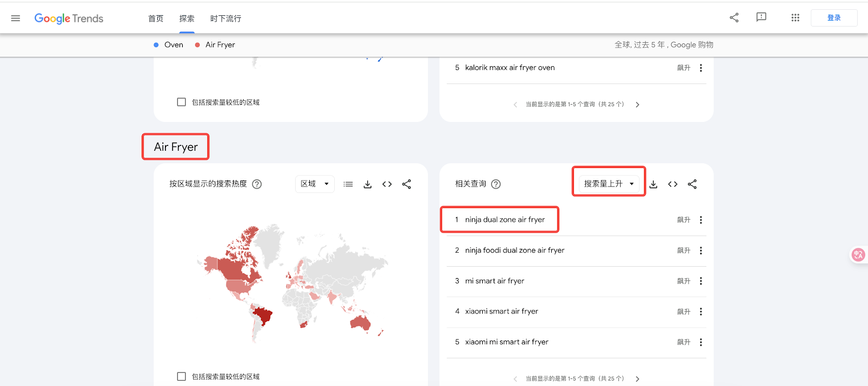Share the regional interest card
Screen dimensions: 868x386
tap(406, 184)
